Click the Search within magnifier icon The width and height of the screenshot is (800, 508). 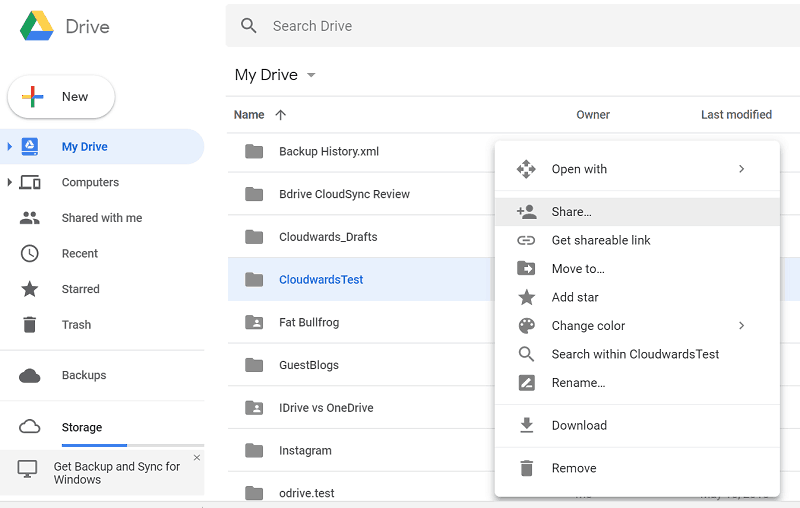point(527,354)
